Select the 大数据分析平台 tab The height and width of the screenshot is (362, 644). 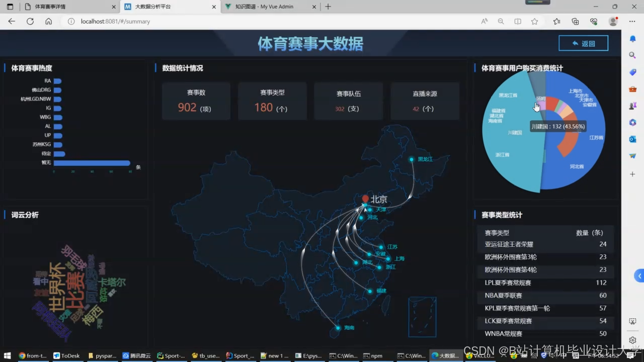(170, 7)
